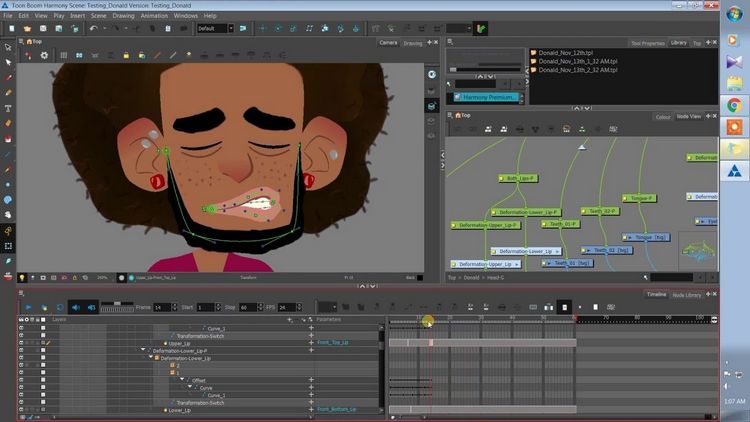
Task: Select Donald_Nov_12th.tpl template in Library
Action: click(x=566, y=53)
